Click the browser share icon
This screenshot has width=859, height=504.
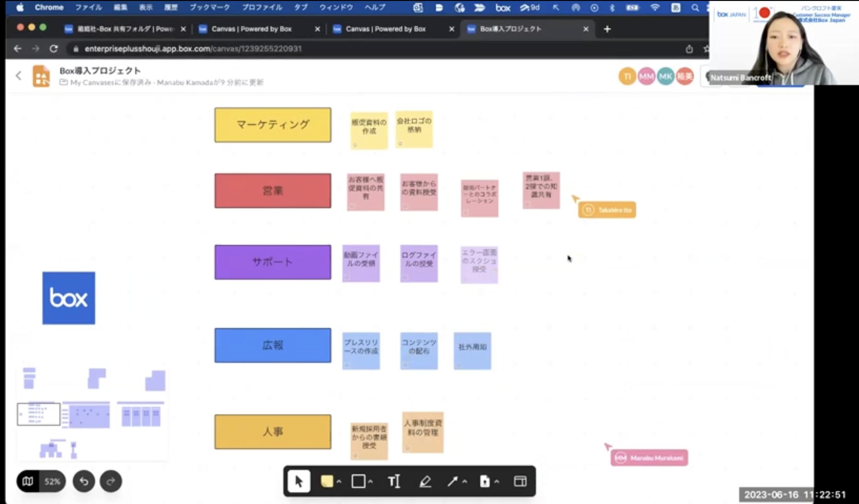coord(689,49)
